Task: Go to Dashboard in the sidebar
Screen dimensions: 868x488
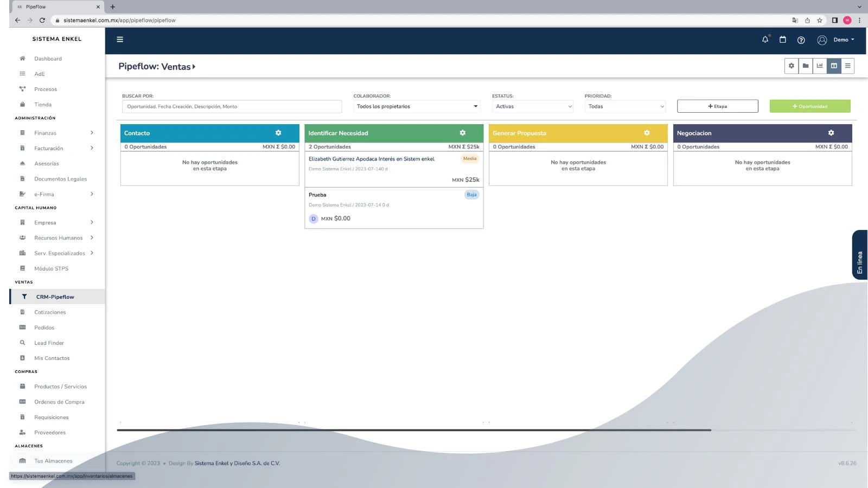Action: click(x=48, y=59)
